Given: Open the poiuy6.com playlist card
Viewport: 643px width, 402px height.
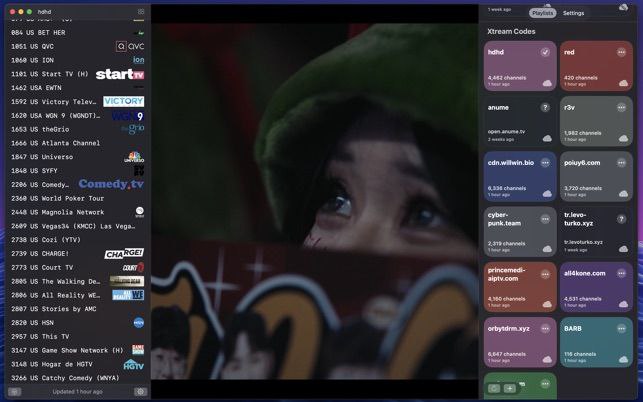Looking at the screenshot, I should pos(596,176).
